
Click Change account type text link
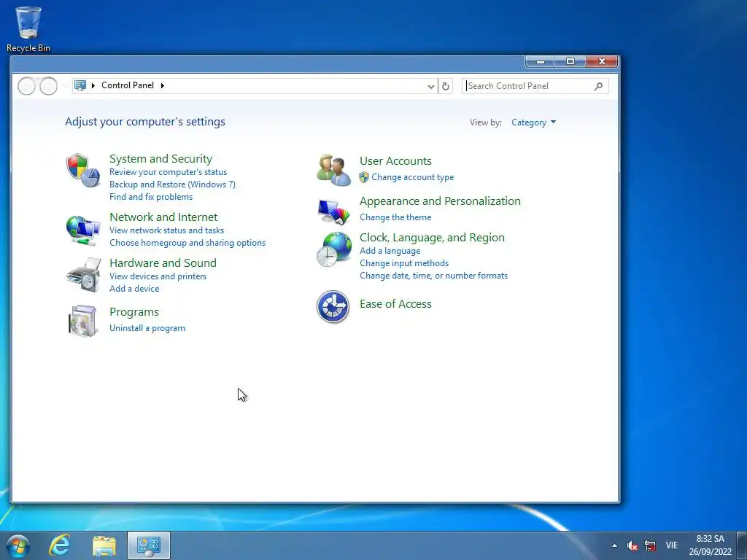click(x=413, y=177)
